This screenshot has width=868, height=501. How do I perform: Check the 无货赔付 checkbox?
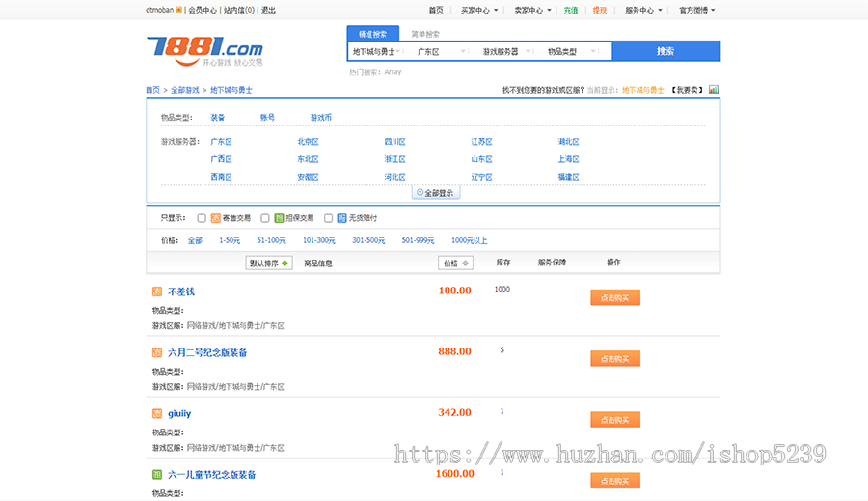pyautogui.click(x=328, y=218)
